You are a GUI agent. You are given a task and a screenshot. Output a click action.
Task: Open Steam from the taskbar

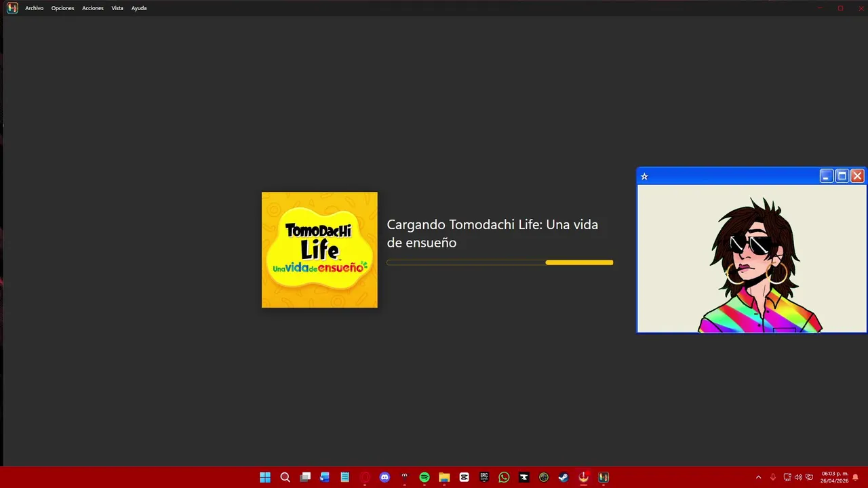(x=564, y=477)
